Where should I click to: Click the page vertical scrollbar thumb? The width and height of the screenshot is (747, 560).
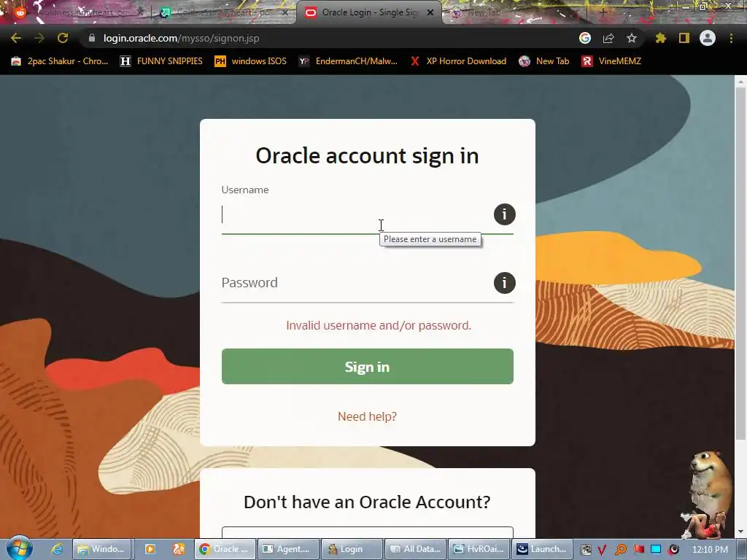(741, 264)
